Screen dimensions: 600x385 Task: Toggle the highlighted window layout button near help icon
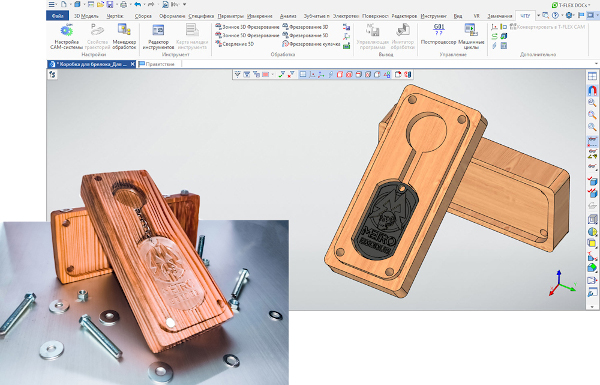(x=590, y=15)
